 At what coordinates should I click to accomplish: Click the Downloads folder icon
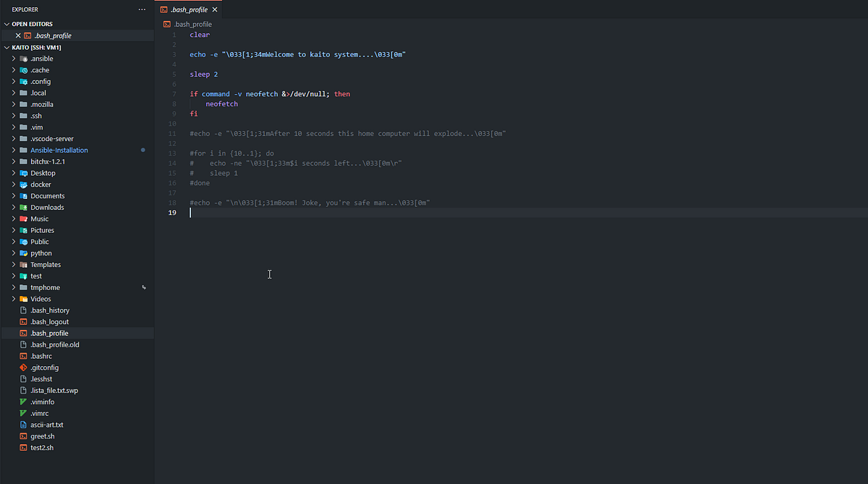tap(23, 207)
